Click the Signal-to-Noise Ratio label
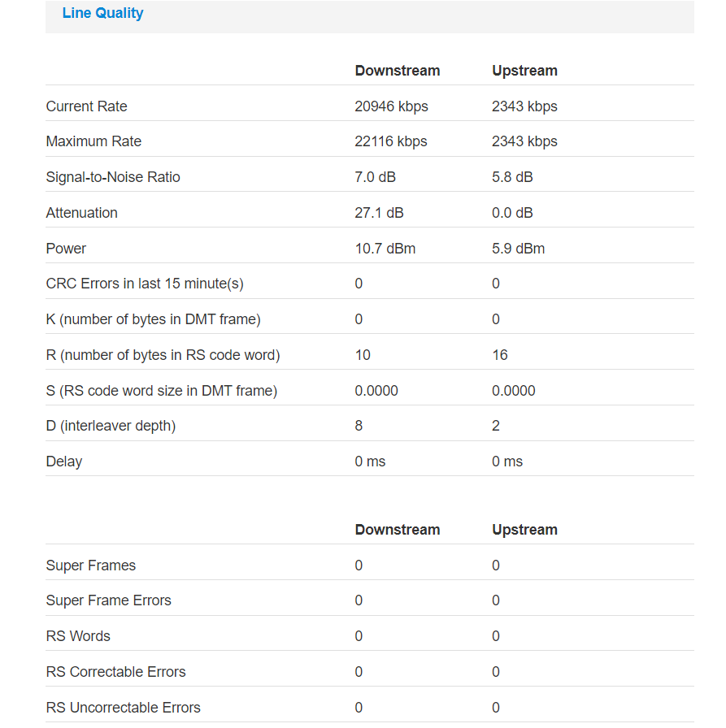 (x=113, y=177)
